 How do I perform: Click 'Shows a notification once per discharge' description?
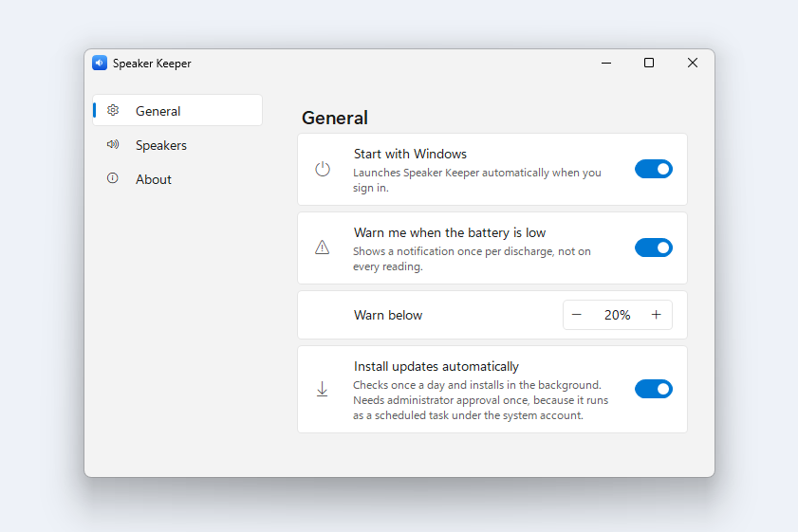(x=472, y=259)
